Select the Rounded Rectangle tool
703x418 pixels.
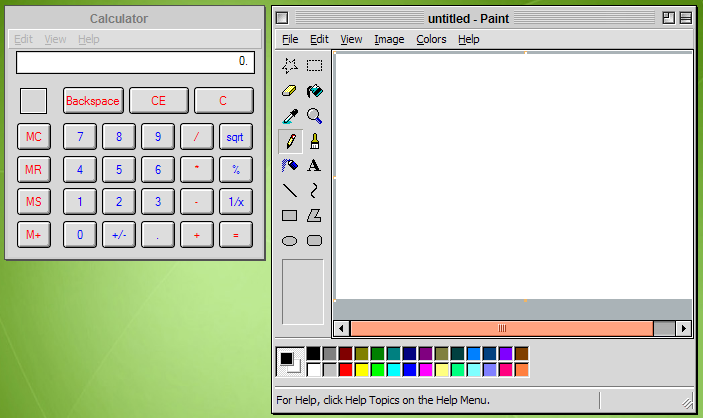pyautogui.click(x=314, y=241)
